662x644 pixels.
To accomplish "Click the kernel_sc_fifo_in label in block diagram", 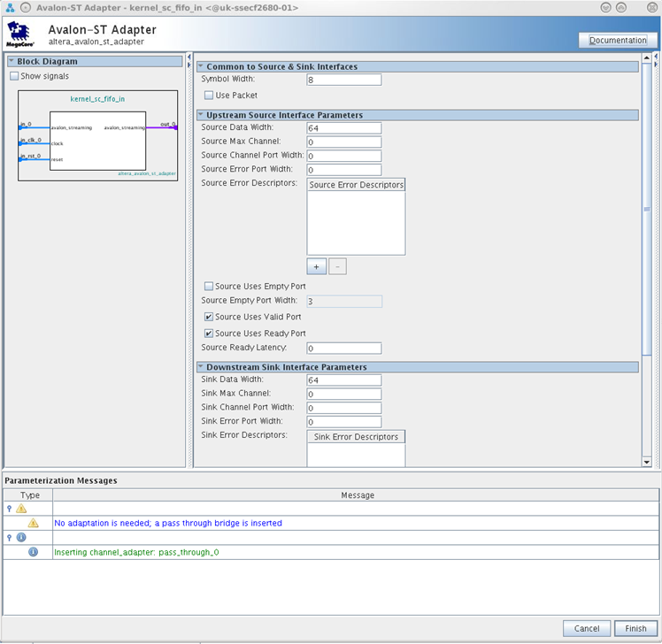I will (x=97, y=99).
